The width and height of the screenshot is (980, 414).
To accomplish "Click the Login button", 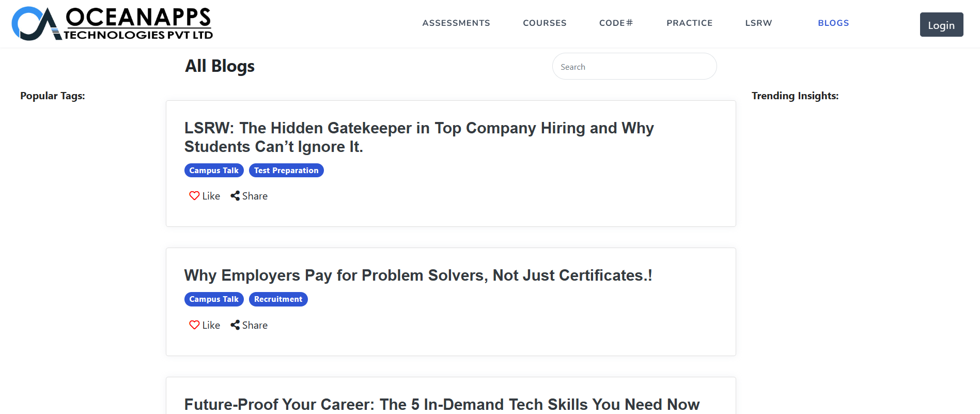I will (x=941, y=24).
